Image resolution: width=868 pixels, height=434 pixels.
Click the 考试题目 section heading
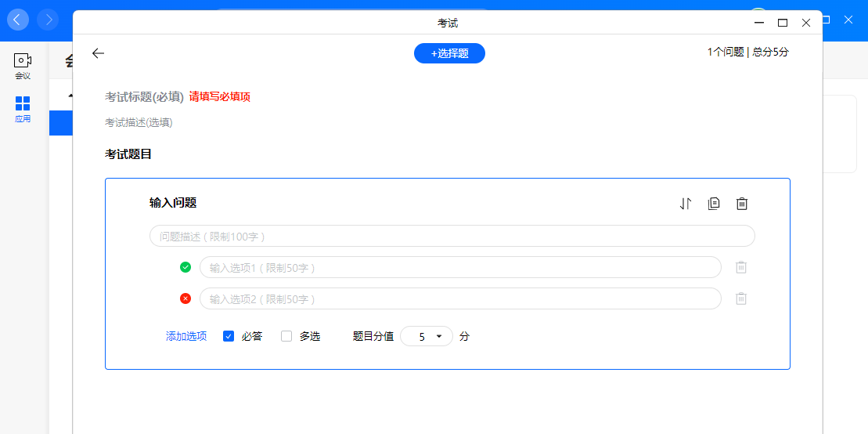pyautogui.click(x=128, y=154)
